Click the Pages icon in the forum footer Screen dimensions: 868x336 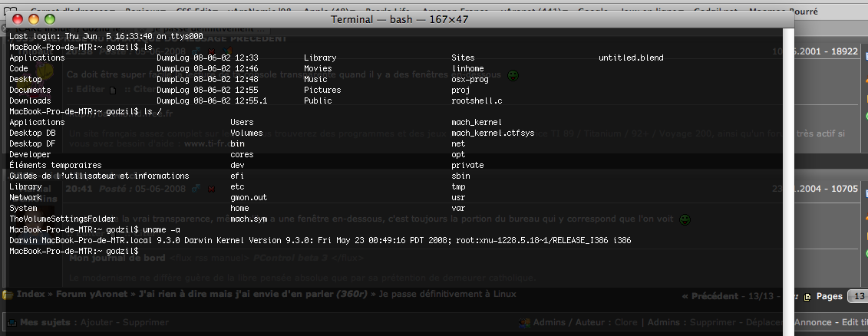tap(808, 296)
